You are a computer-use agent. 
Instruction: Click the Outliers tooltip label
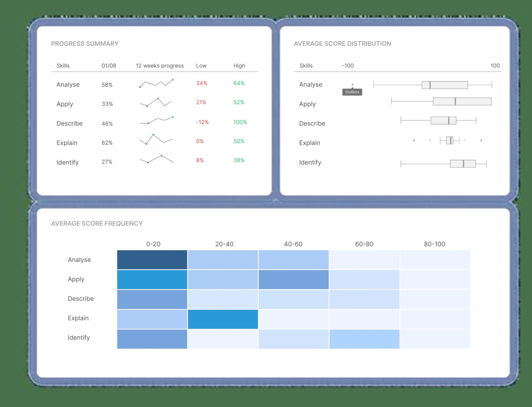(352, 92)
